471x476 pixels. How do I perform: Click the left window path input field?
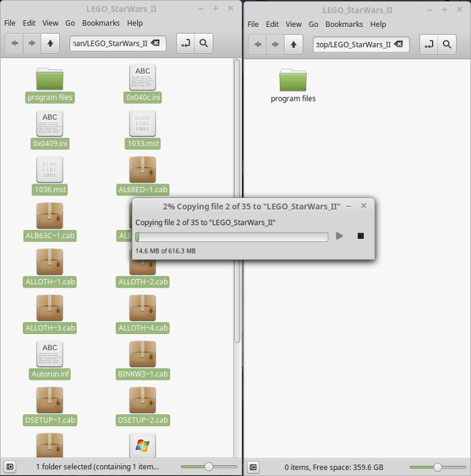[118, 44]
